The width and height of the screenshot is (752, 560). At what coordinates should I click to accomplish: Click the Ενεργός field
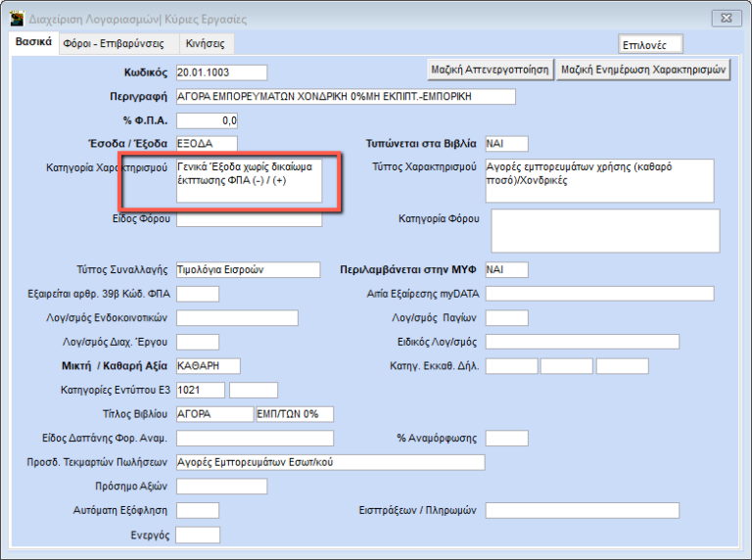(x=197, y=535)
